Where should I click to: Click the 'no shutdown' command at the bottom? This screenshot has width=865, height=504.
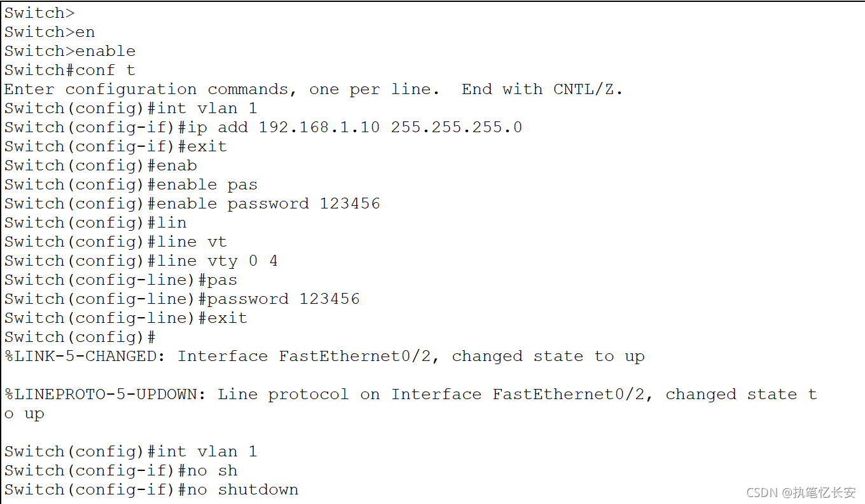pos(258,489)
